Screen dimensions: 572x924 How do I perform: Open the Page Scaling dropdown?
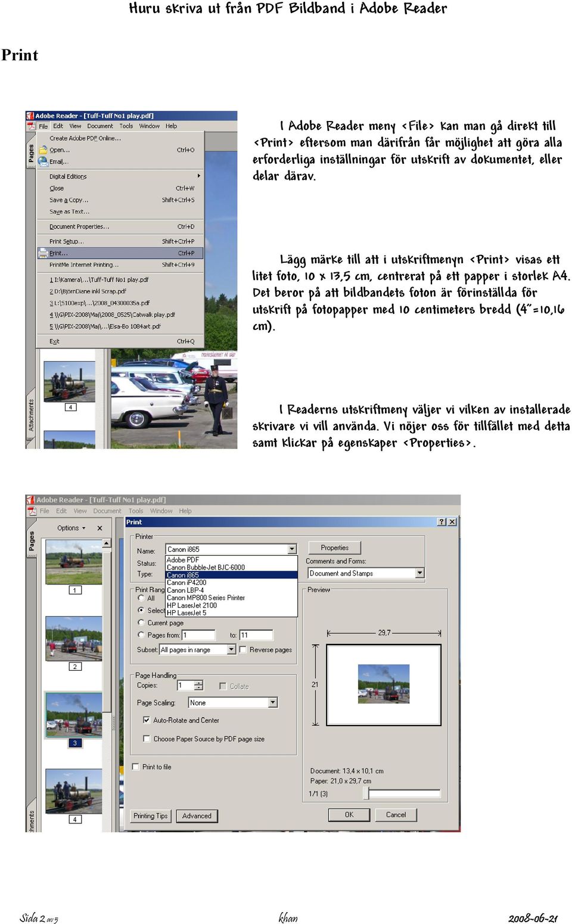tap(273, 703)
